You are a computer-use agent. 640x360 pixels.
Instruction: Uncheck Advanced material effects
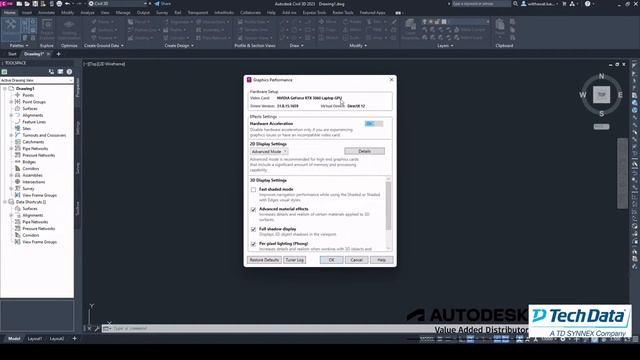[253, 209]
